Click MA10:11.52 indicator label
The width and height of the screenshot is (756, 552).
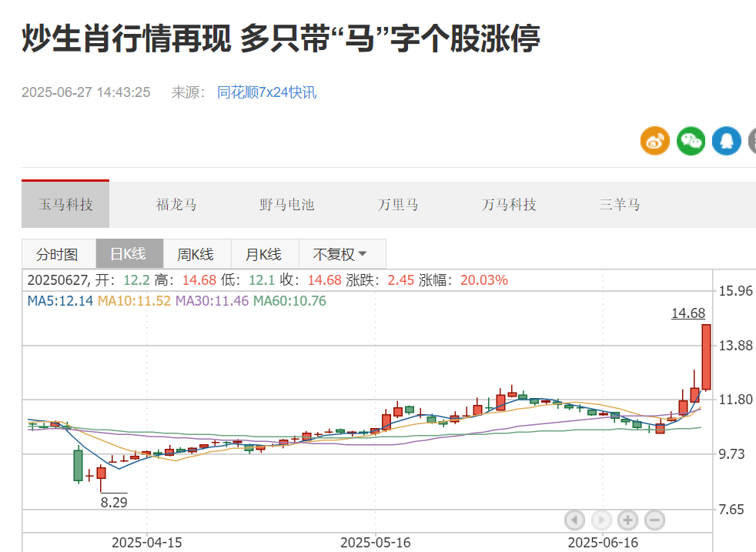pyautogui.click(x=134, y=301)
